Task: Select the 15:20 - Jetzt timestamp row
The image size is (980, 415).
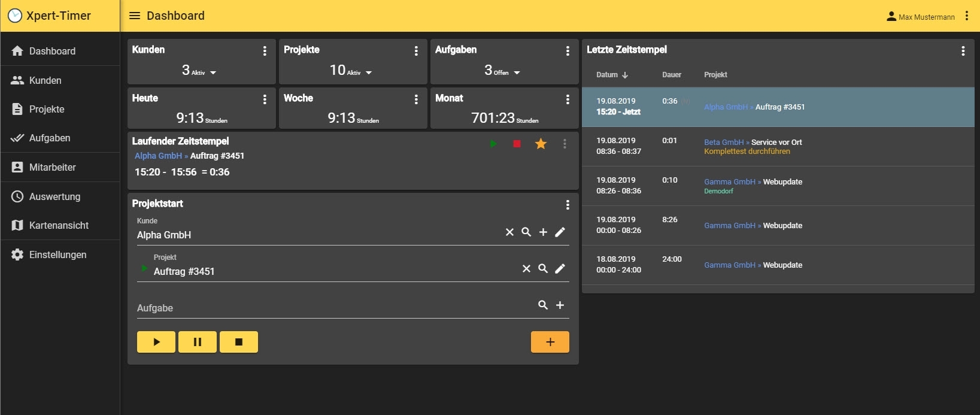Action: (778, 107)
